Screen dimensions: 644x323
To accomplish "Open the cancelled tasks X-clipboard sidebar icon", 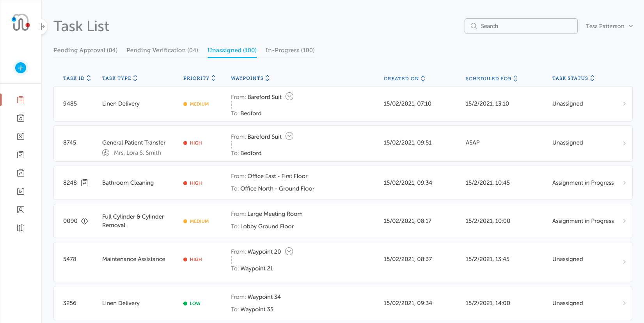I will pos(21,136).
